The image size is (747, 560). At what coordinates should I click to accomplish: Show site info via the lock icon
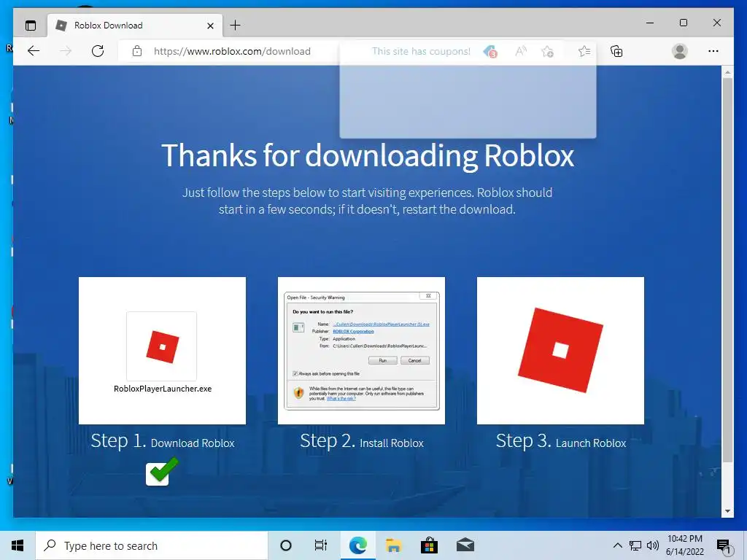[x=137, y=51]
